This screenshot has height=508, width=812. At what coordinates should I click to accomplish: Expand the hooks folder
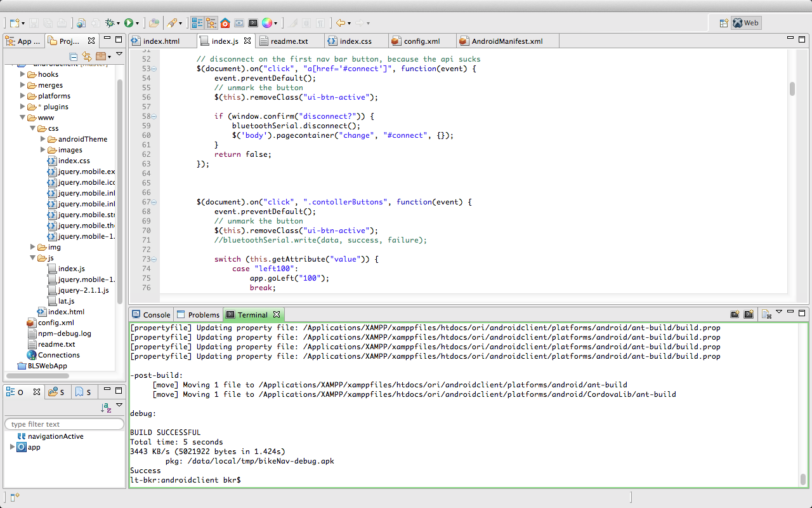coord(23,74)
